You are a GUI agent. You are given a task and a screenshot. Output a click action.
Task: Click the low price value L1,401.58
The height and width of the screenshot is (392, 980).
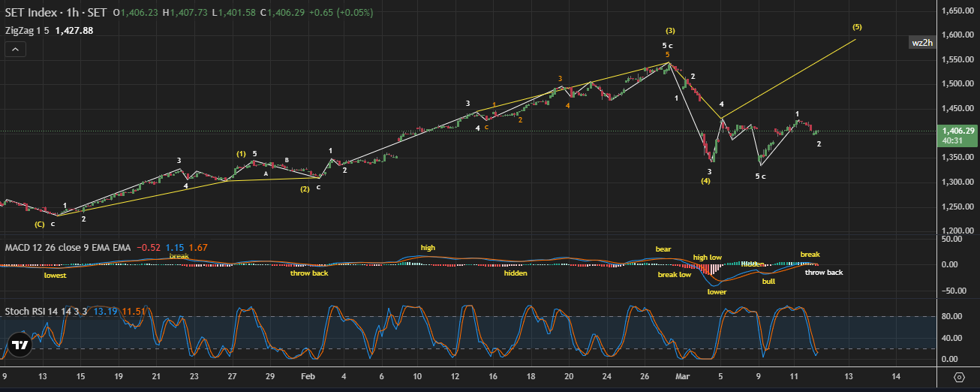233,13
